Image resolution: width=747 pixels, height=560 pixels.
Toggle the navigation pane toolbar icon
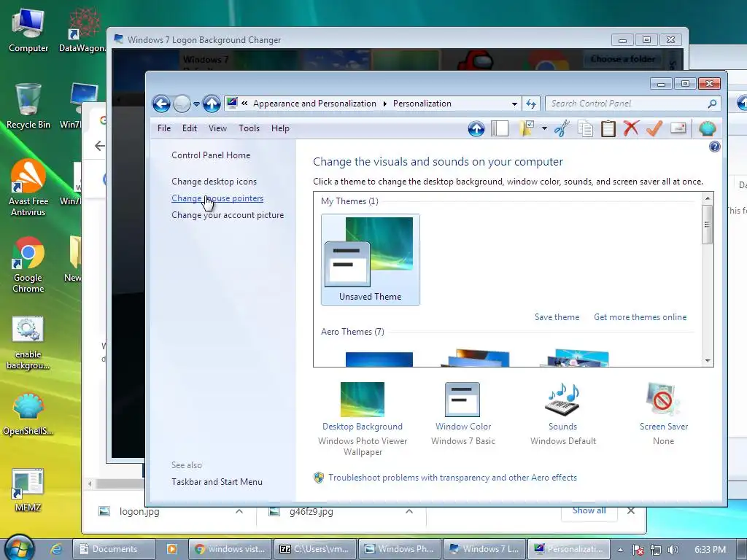point(500,128)
